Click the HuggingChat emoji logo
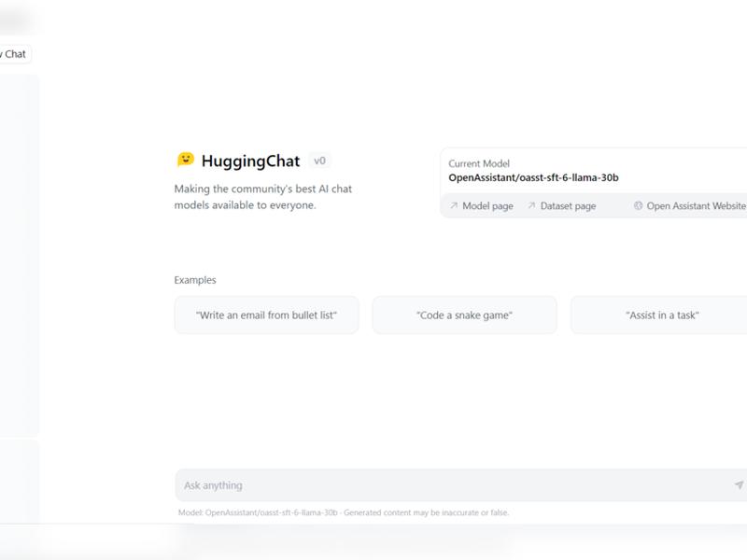This screenshot has height=560, width=747. click(x=186, y=160)
